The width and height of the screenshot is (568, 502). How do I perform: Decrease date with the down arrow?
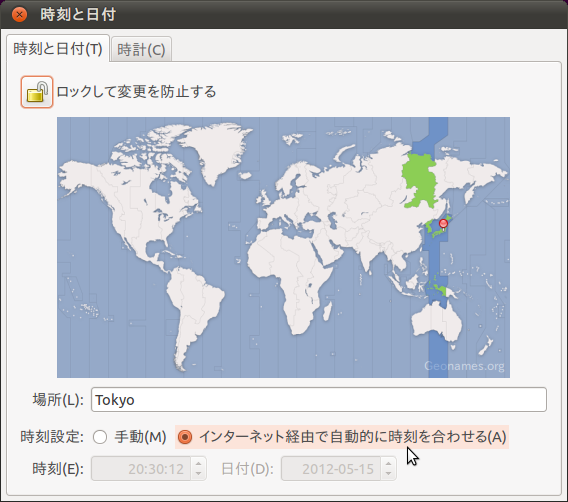point(388,474)
